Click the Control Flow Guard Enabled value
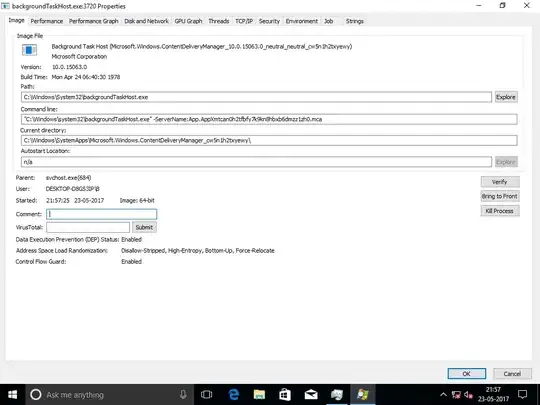The width and height of the screenshot is (540, 405). 131,261
